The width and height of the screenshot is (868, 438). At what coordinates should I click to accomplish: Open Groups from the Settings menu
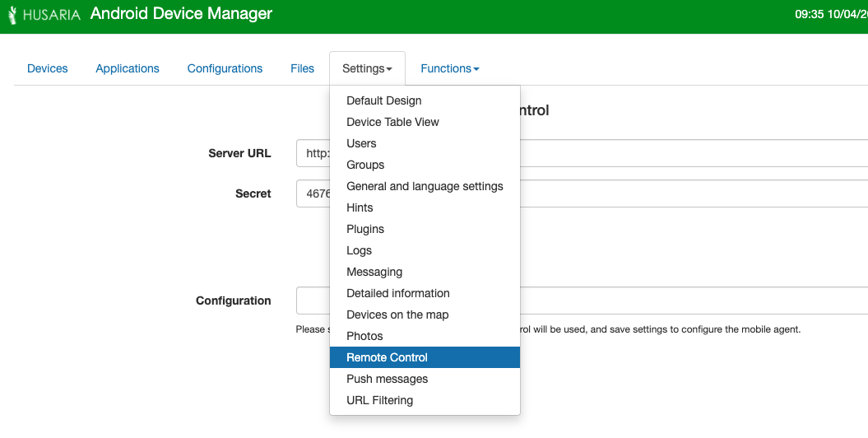point(425,165)
